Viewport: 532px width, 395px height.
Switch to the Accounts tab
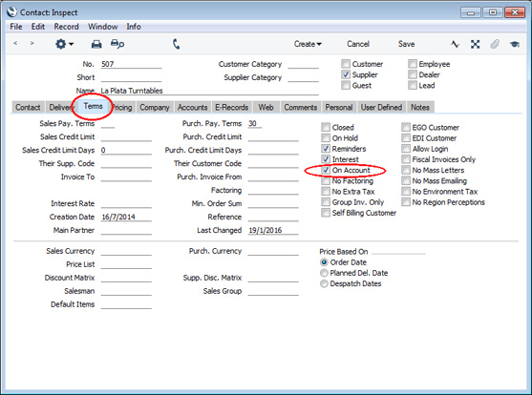pos(192,108)
